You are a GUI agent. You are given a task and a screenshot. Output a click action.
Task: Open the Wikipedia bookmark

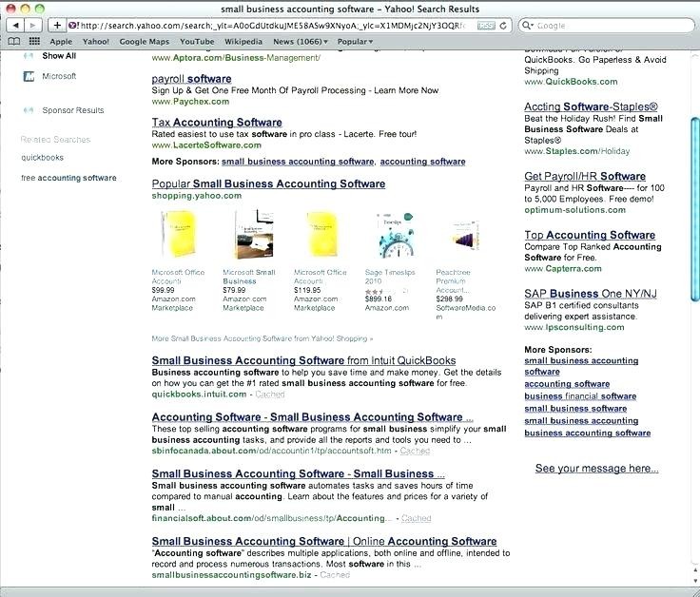(243, 42)
